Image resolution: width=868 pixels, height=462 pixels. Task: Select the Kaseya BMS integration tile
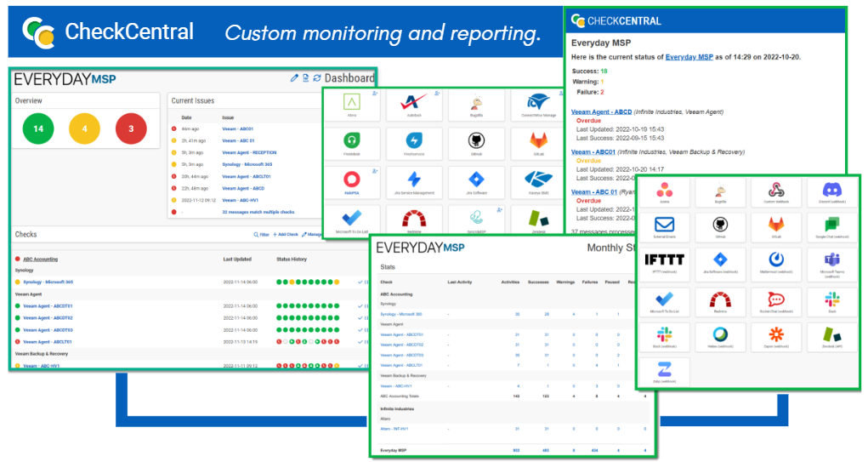(538, 182)
